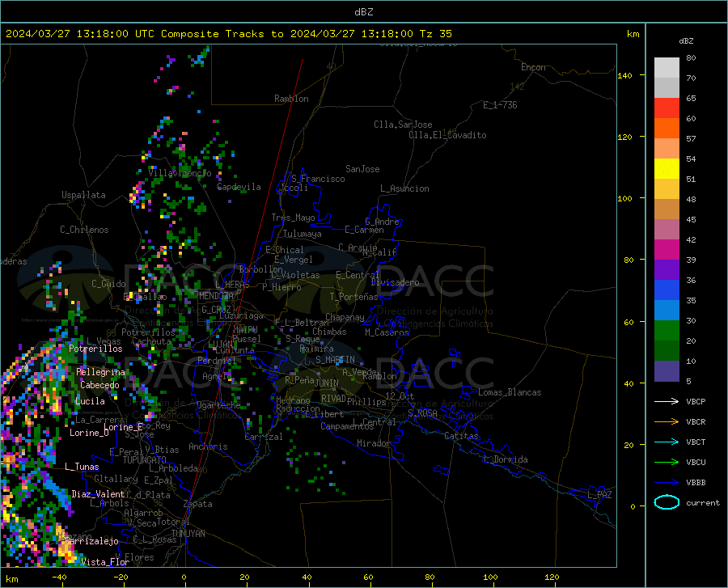The height and width of the screenshot is (588, 728).
Task: Pick the brown 48 dBZ color swatch
Action: [667, 209]
